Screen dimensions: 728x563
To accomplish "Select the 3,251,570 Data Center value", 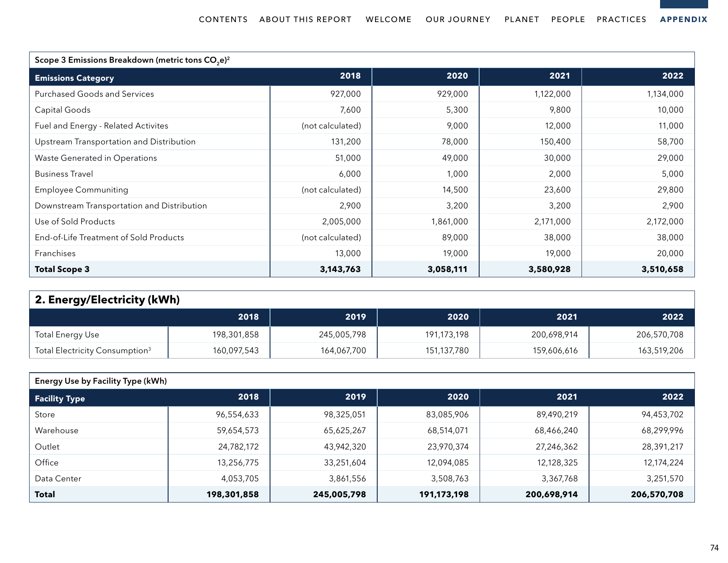I will pos(665,479).
